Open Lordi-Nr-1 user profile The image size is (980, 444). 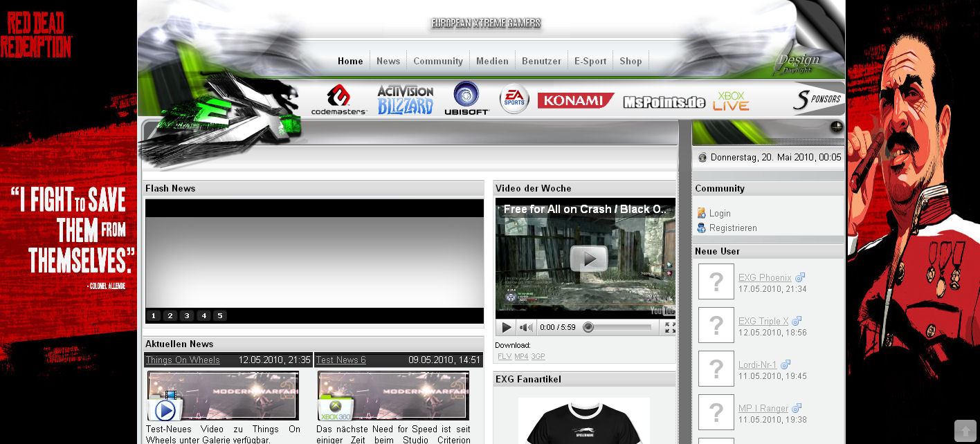click(757, 365)
